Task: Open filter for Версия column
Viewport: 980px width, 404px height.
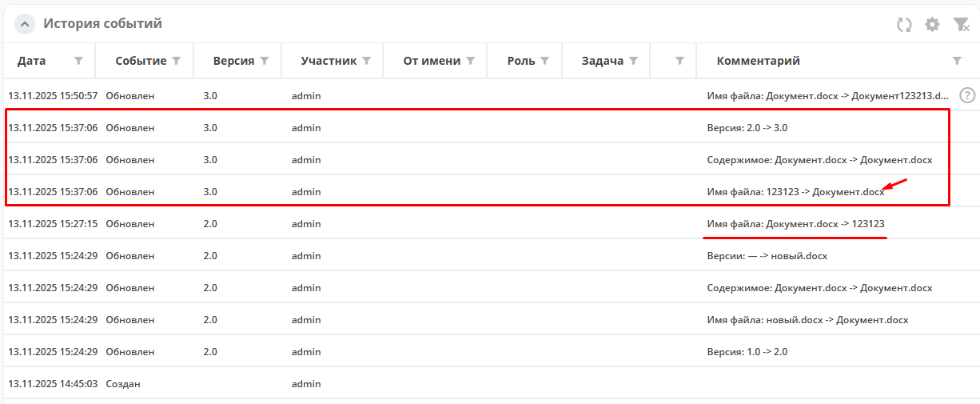Action: (265, 61)
